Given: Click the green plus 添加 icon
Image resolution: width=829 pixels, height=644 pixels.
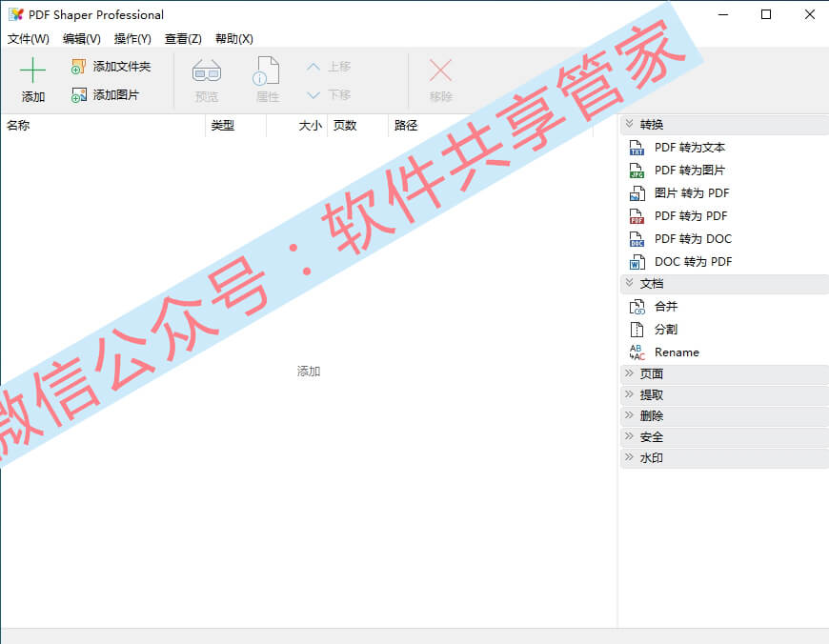Looking at the screenshot, I should [x=32, y=70].
